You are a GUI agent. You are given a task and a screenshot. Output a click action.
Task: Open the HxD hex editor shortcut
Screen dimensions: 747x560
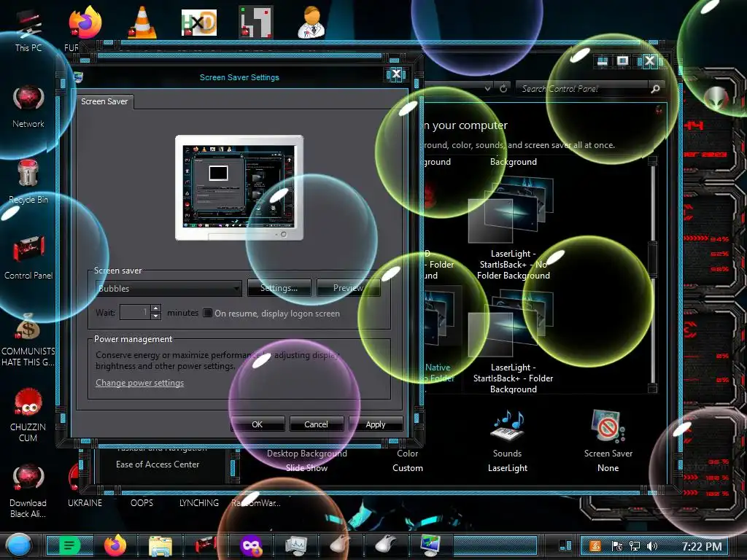click(199, 23)
